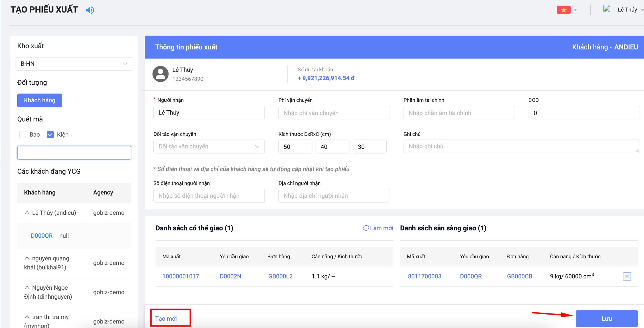Select the Khách hàng target button
The image size is (644, 328).
click(x=40, y=100)
